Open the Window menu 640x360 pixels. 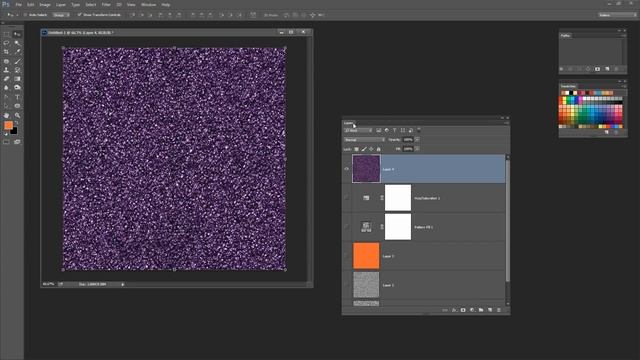(148, 4)
